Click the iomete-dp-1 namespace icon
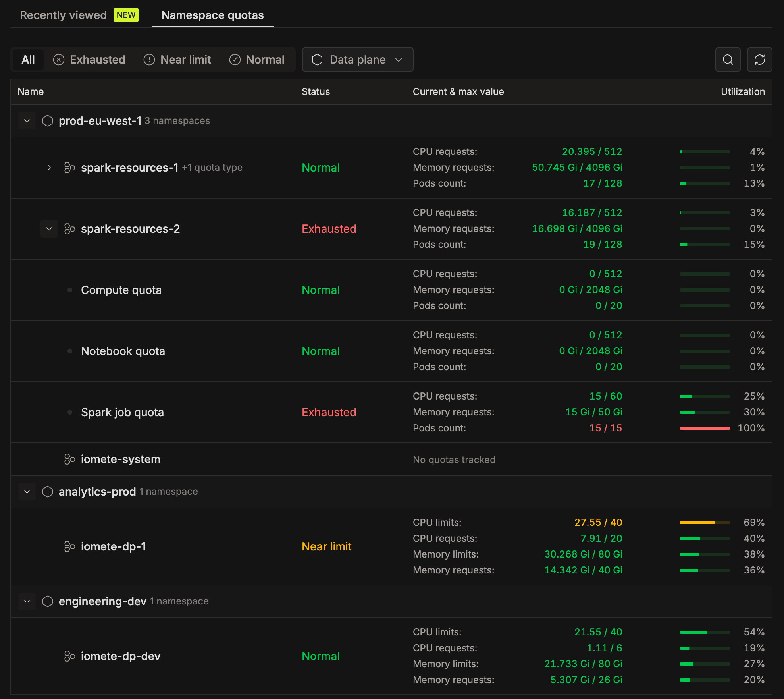Screen dimensions: 784x699 click(x=70, y=546)
